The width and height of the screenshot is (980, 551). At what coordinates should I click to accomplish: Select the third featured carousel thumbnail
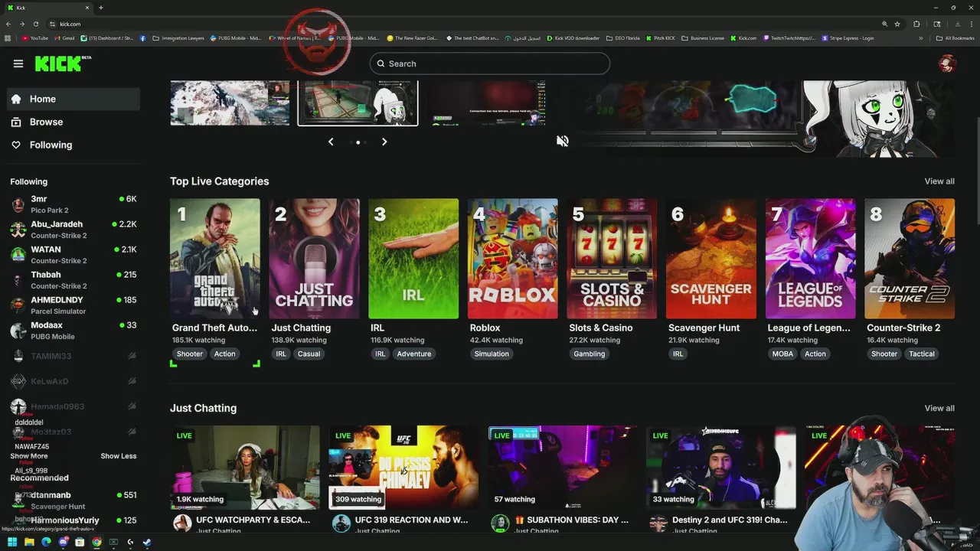tap(485, 103)
